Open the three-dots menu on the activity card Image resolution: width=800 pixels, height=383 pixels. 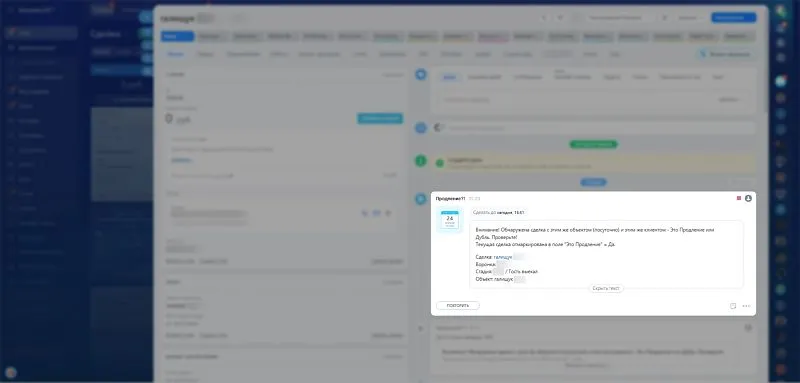point(746,306)
